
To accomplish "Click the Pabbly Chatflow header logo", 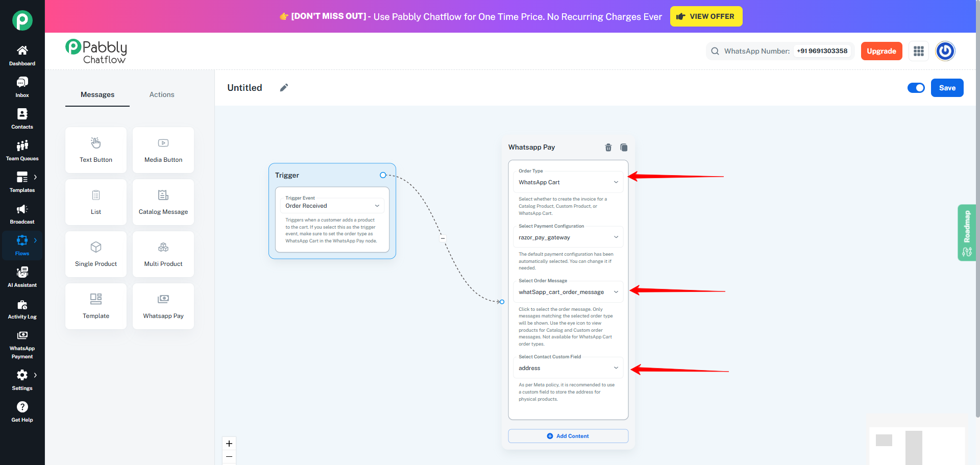I will 96,52.
